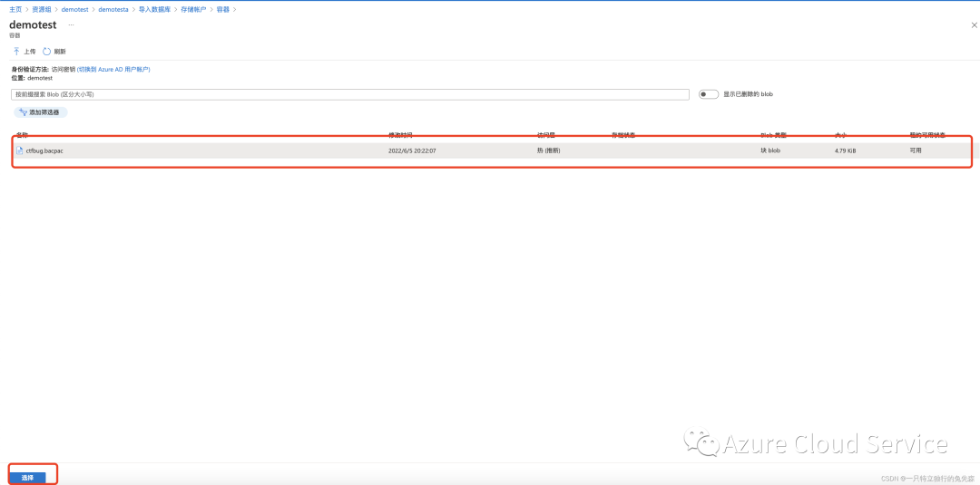
Task: Click the refresh circular arrow icon
Action: [x=47, y=51]
